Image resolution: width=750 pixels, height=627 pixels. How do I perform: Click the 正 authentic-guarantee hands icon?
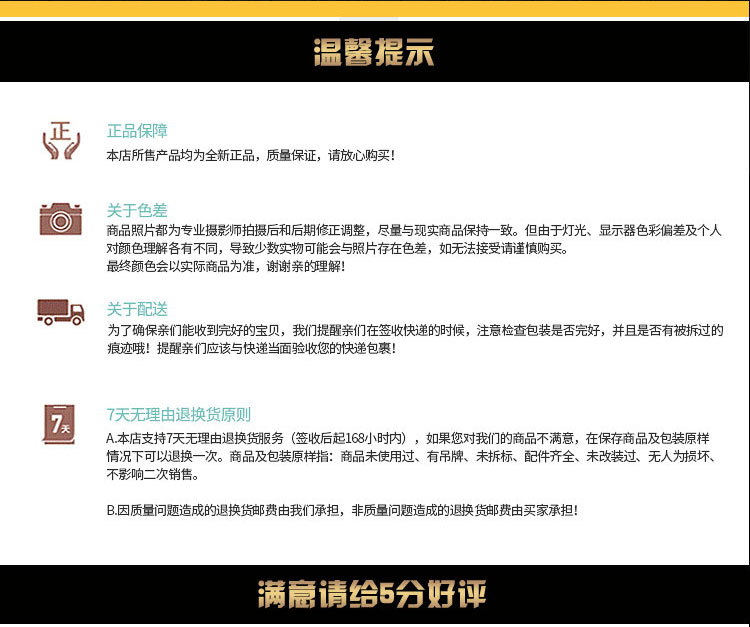61,140
